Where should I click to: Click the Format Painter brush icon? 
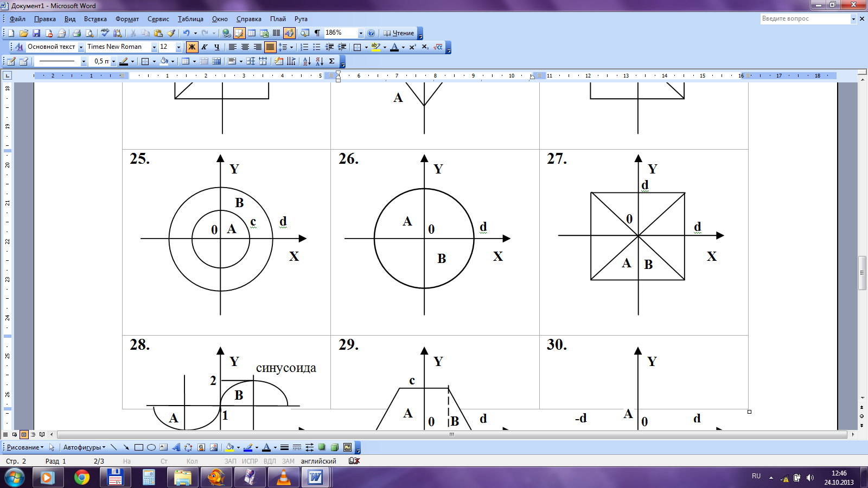click(x=171, y=33)
